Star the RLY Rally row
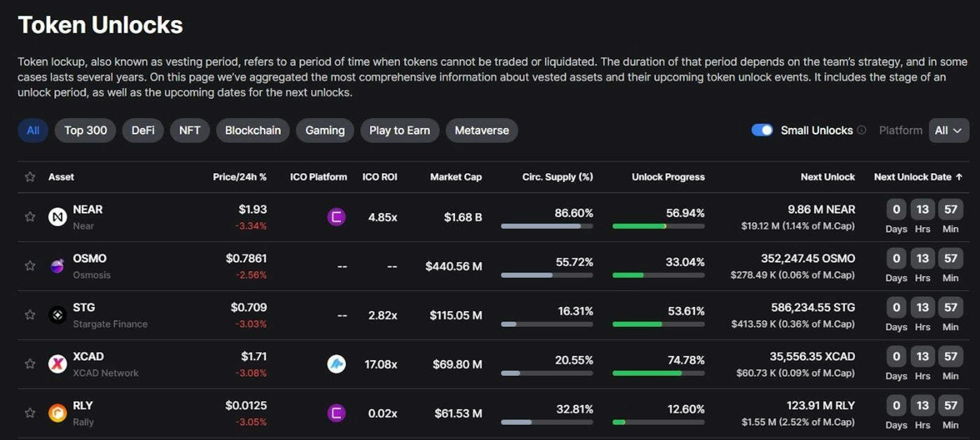Screen dimensions: 980x440 click(30, 413)
